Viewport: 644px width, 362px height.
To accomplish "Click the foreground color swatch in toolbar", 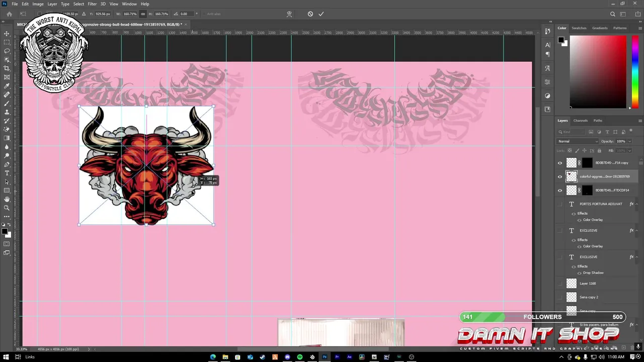I will pyautogui.click(x=5, y=231).
